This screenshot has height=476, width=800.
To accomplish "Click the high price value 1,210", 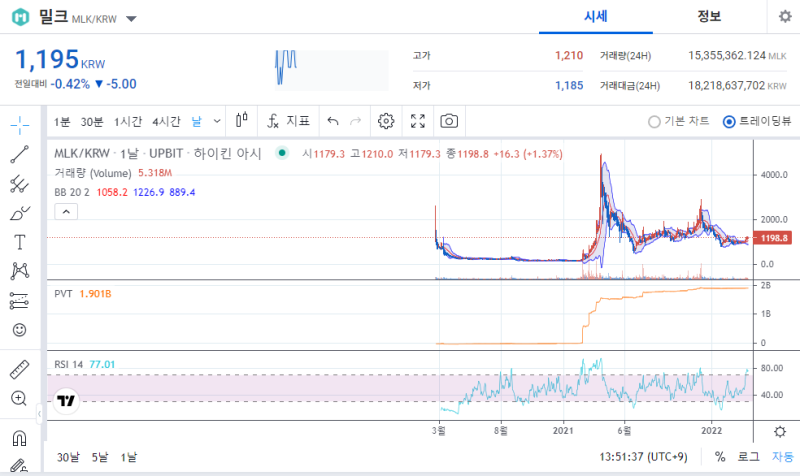I will click(569, 56).
